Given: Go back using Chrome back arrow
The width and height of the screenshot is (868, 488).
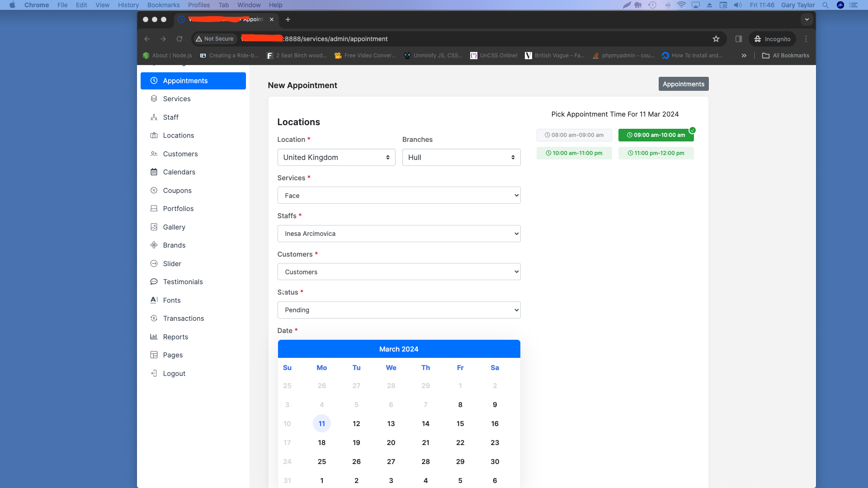Looking at the screenshot, I should pos(147,39).
